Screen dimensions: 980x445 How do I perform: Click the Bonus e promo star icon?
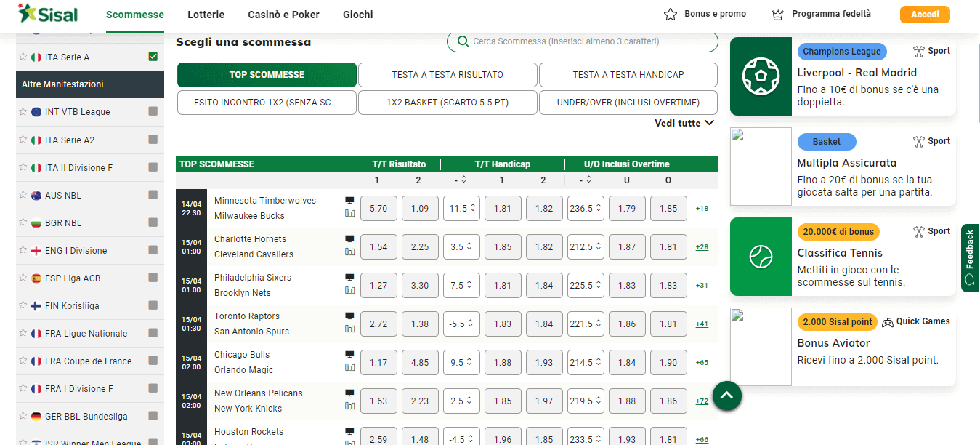671,14
